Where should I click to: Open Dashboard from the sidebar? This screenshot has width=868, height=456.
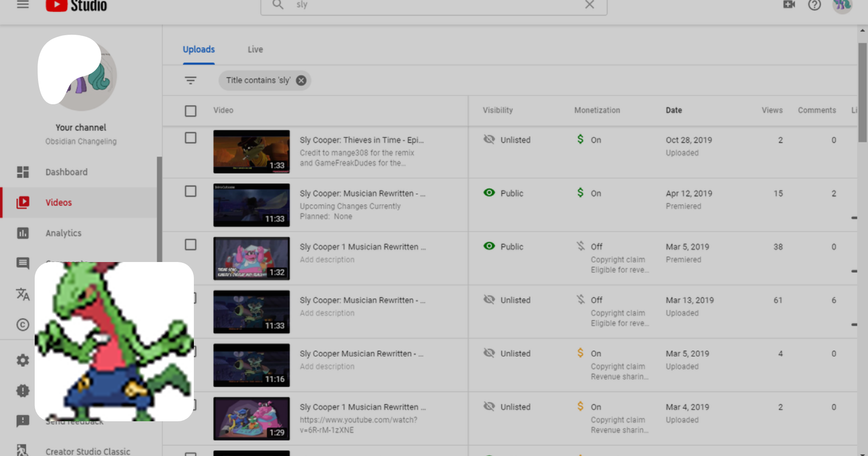click(66, 172)
